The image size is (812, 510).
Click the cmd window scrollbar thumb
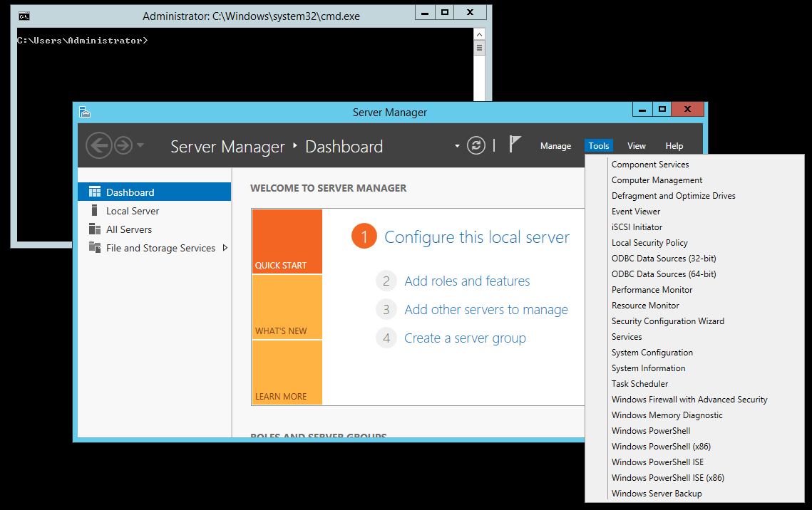[479, 48]
